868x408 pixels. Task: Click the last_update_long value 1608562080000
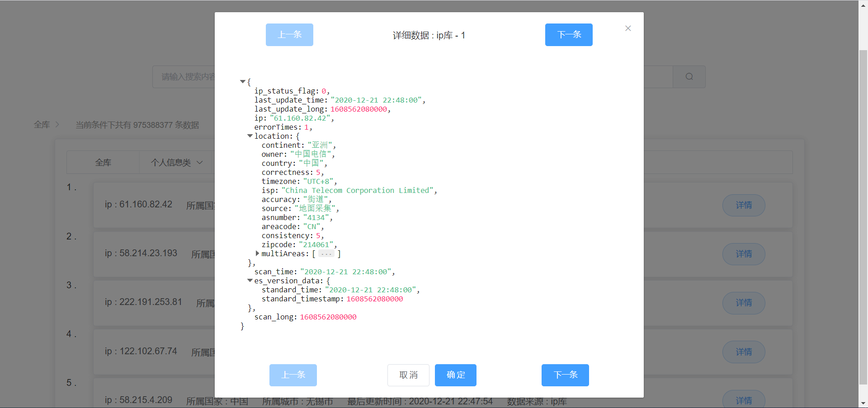pyautogui.click(x=359, y=109)
